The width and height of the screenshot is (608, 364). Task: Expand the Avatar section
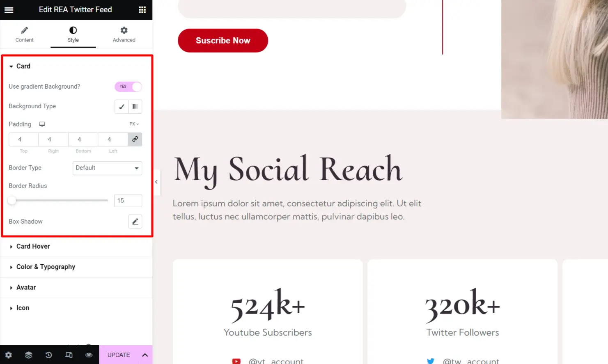click(76, 287)
